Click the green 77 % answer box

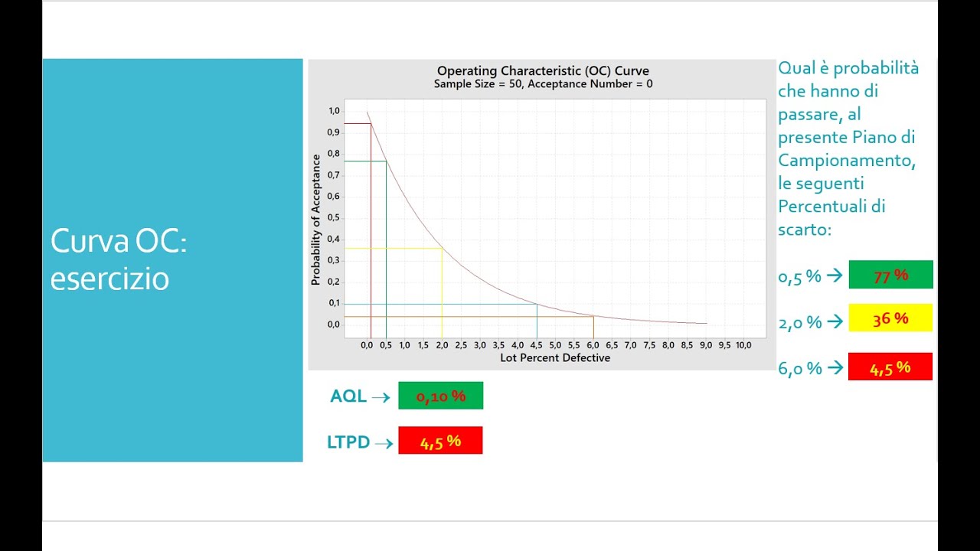(890, 275)
